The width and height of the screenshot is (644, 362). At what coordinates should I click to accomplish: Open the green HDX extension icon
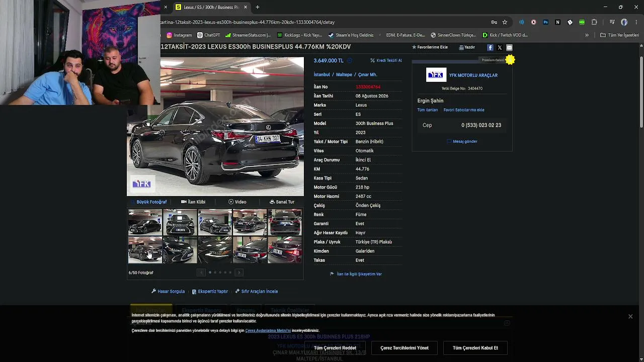point(582,22)
